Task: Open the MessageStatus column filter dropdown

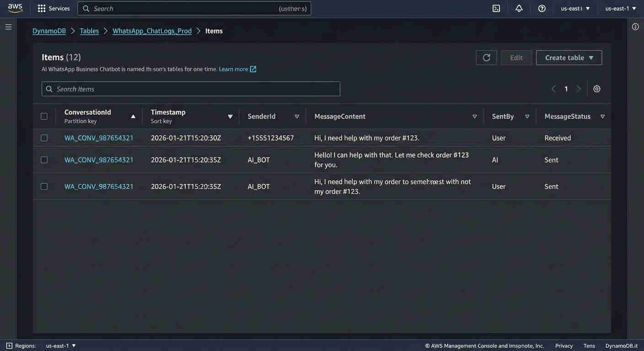Action: [x=602, y=117]
